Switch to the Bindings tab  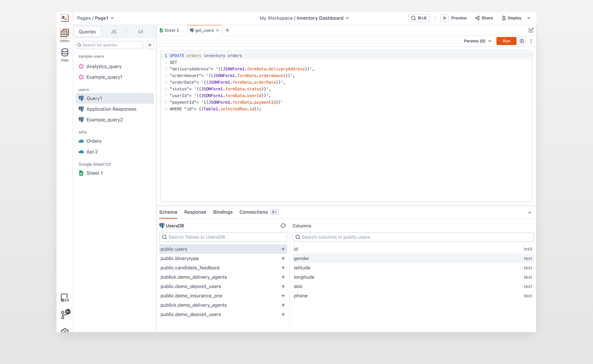tap(223, 212)
